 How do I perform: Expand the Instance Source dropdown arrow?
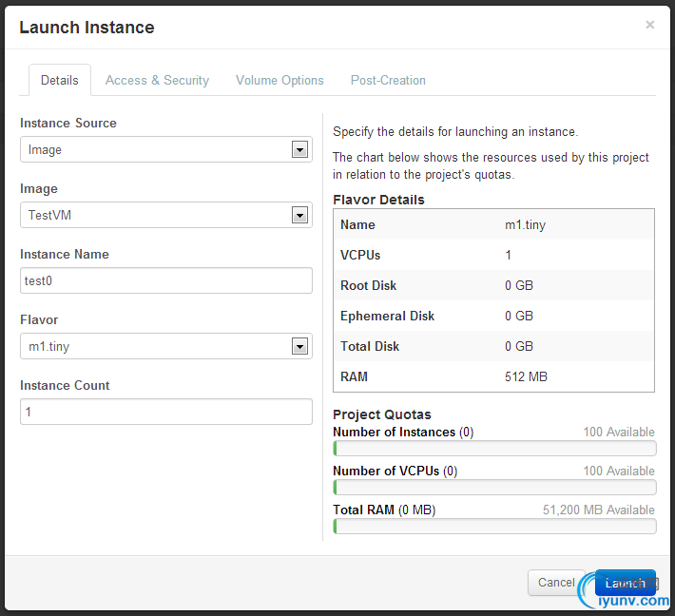click(x=299, y=150)
